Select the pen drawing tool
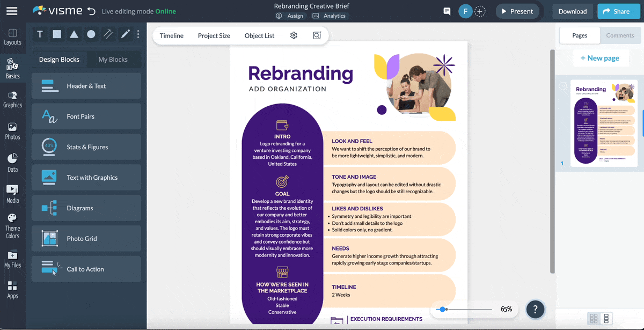This screenshot has width=644, height=330. (x=126, y=34)
